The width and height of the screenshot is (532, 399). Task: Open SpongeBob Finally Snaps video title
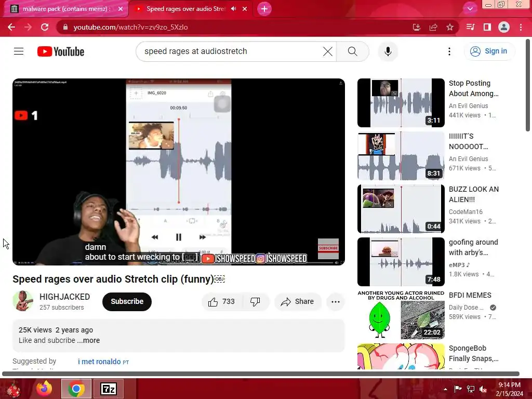[x=474, y=353]
